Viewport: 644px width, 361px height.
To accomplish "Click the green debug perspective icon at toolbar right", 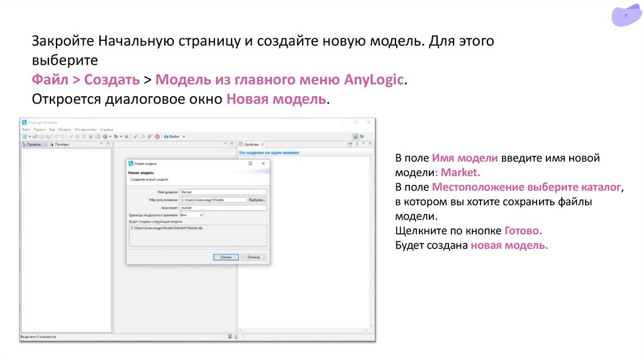I will 362,136.
